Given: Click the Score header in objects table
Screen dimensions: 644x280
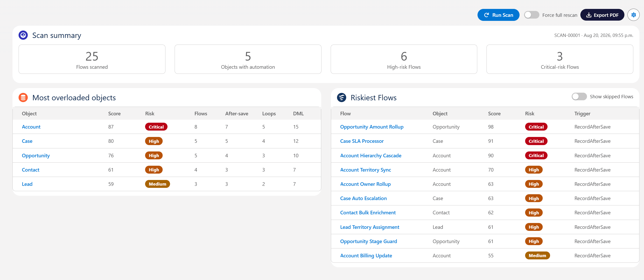Looking at the screenshot, I should pos(114,114).
